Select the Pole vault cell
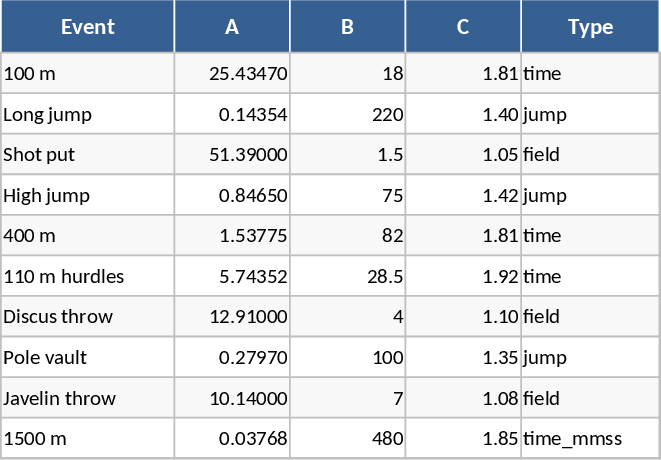 pos(87,358)
